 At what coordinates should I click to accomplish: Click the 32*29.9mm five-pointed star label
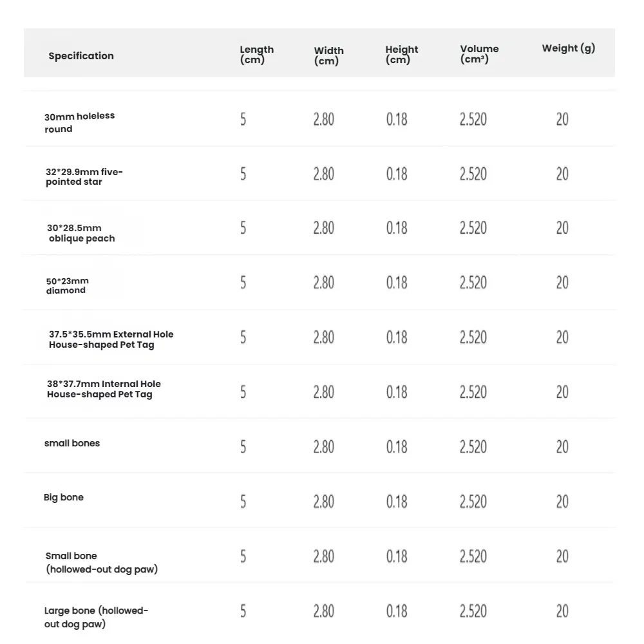click(x=84, y=177)
